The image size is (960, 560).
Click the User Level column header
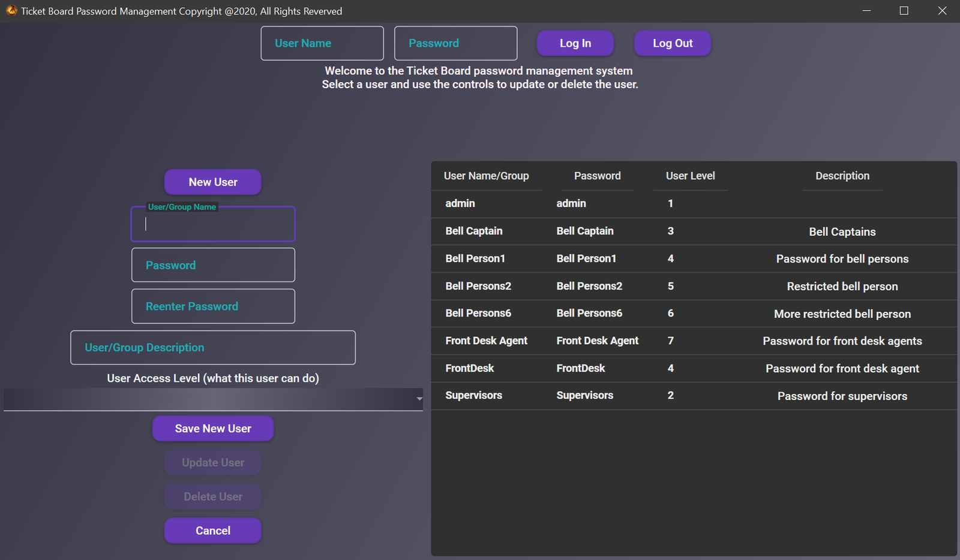tap(690, 176)
